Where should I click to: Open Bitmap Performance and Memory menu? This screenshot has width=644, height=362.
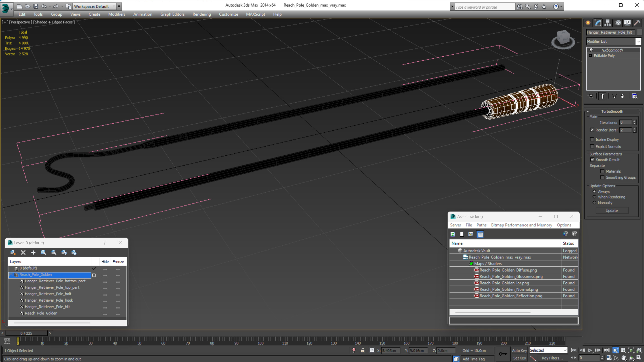tap(521, 225)
